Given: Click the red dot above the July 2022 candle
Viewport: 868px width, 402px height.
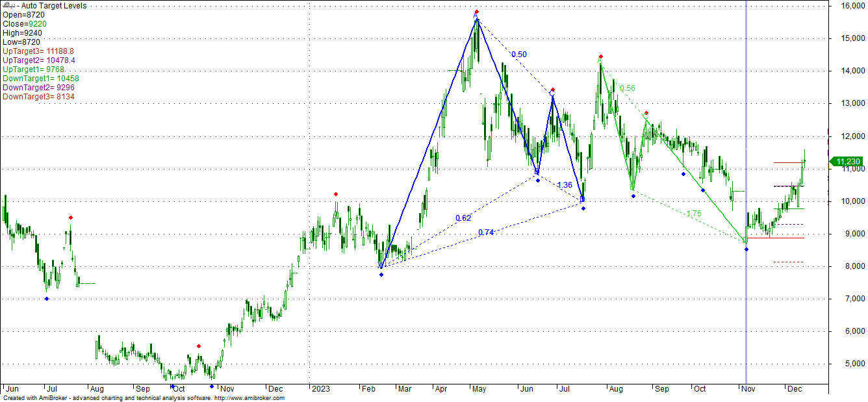Looking at the screenshot, I should click(x=71, y=218).
